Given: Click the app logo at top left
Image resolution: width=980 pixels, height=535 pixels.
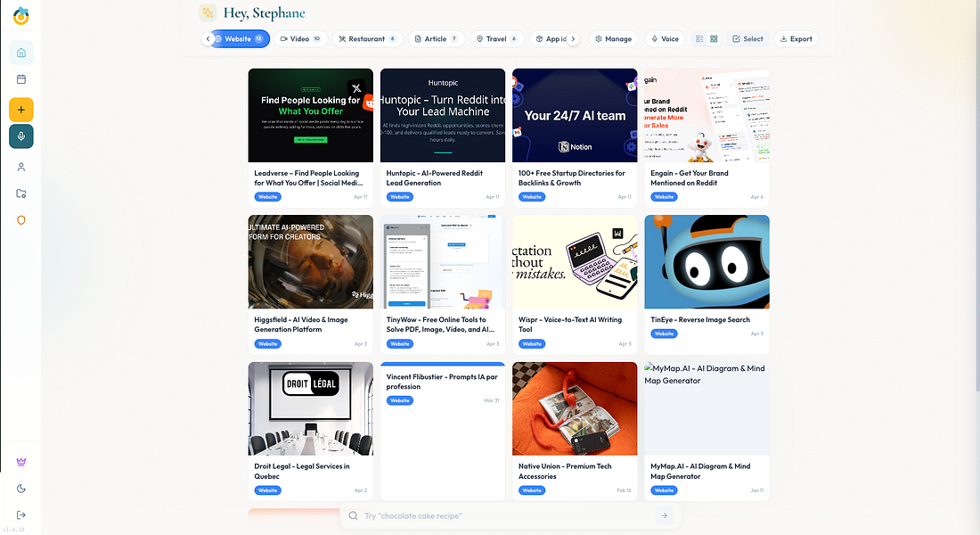Looking at the screenshot, I should tap(21, 16).
